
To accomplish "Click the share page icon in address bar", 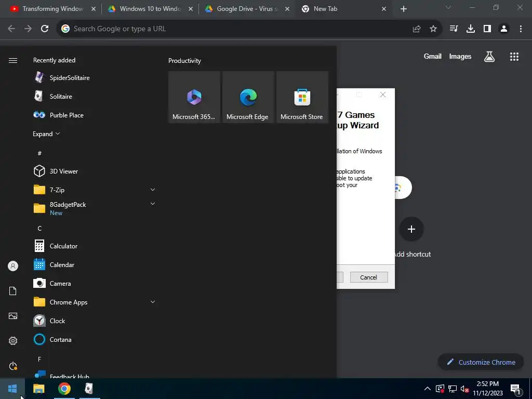I will coord(417,29).
